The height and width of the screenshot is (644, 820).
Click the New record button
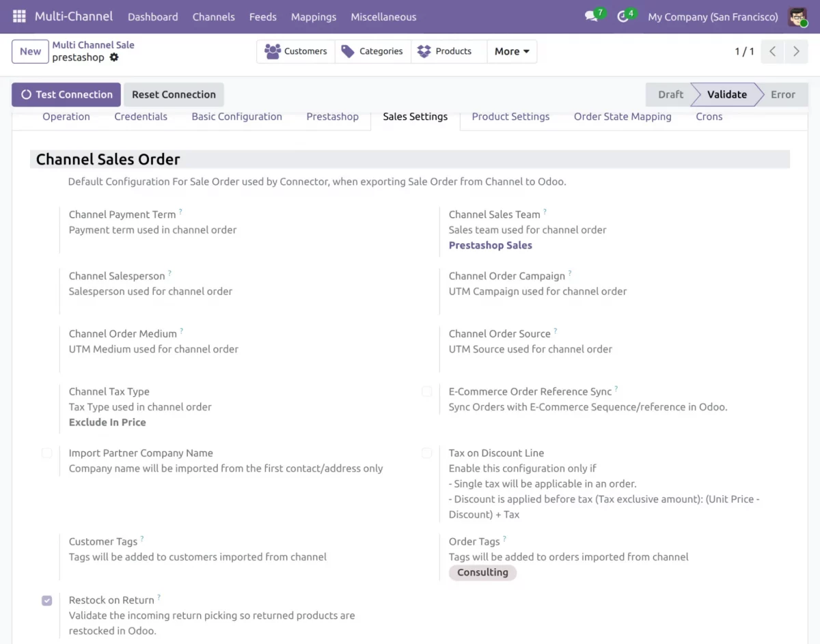pos(30,51)
